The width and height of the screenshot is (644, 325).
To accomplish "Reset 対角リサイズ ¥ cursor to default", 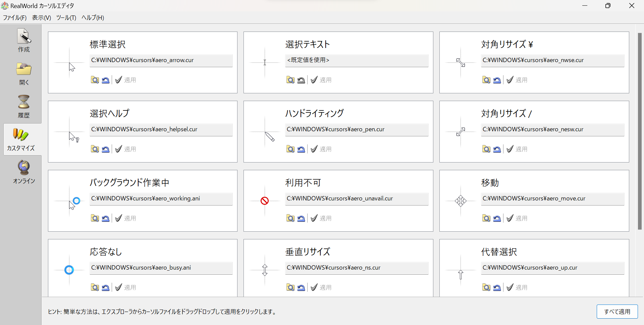I will tap(497, 80).
